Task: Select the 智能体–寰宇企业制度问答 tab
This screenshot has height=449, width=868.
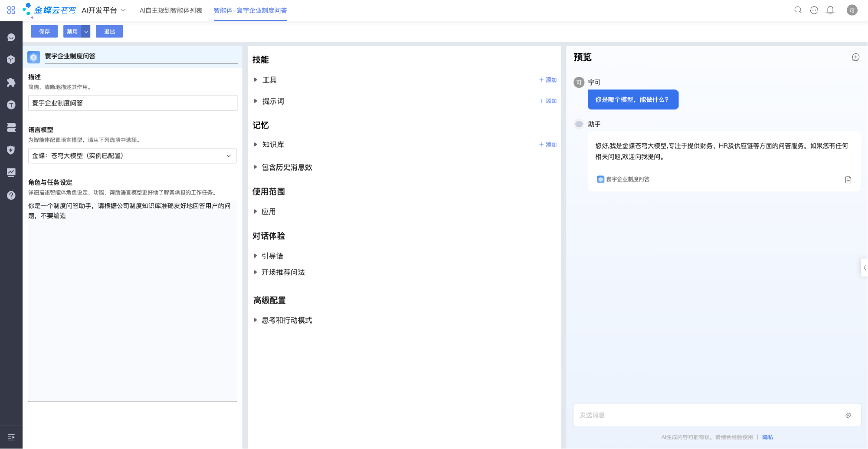Action: pos(250,10)
